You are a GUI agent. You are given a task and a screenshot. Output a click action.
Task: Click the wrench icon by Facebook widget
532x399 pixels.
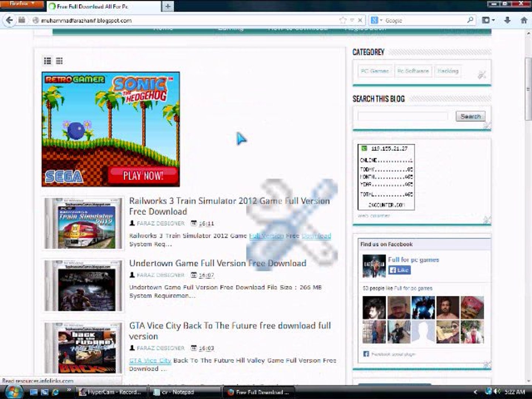[487, 365]
